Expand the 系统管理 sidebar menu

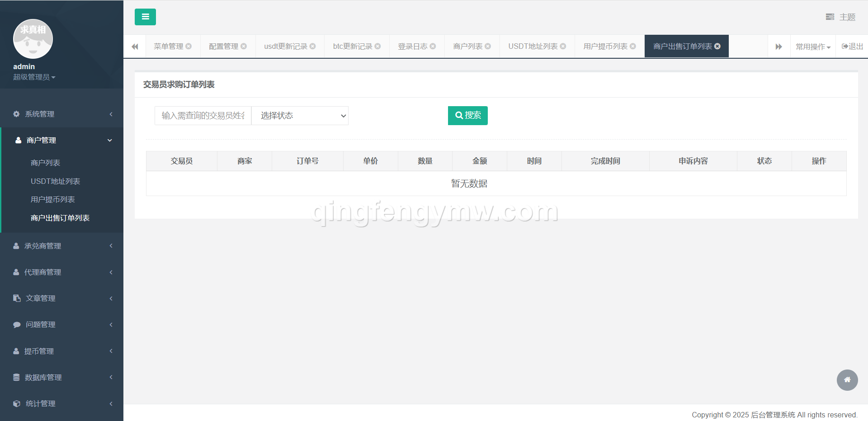61,114
